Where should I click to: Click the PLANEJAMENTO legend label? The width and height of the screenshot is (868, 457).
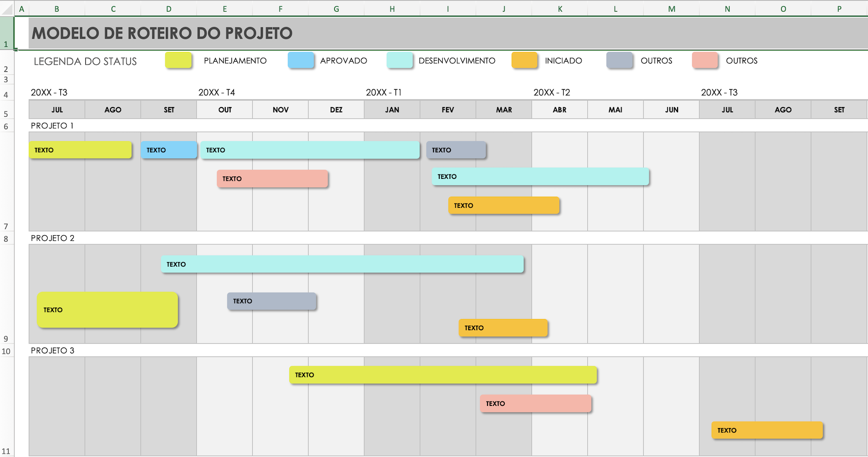click(x=235, y=61)
